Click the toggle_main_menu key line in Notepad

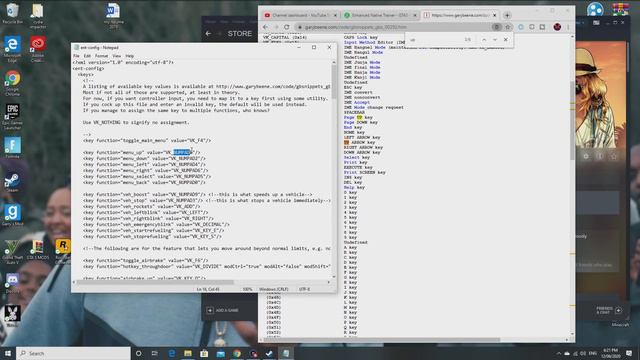[147, 140]
